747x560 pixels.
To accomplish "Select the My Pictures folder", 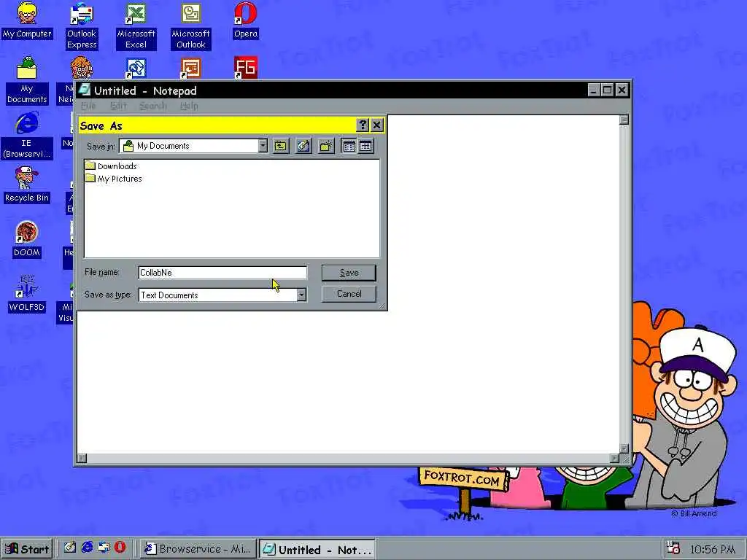I will click(114, 179).
